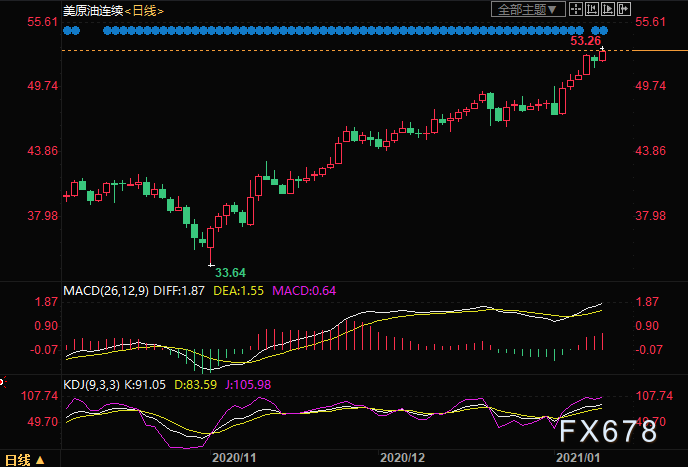Click the <日线> period label in chart title
The width and height of the screenshot is (688, 467).
(145, 10)
